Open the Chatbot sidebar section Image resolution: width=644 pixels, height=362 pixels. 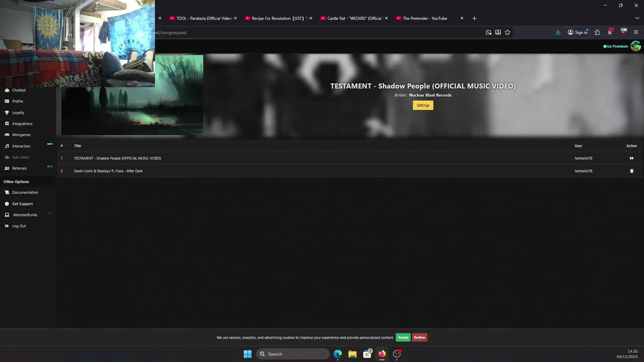pos(19,90)
